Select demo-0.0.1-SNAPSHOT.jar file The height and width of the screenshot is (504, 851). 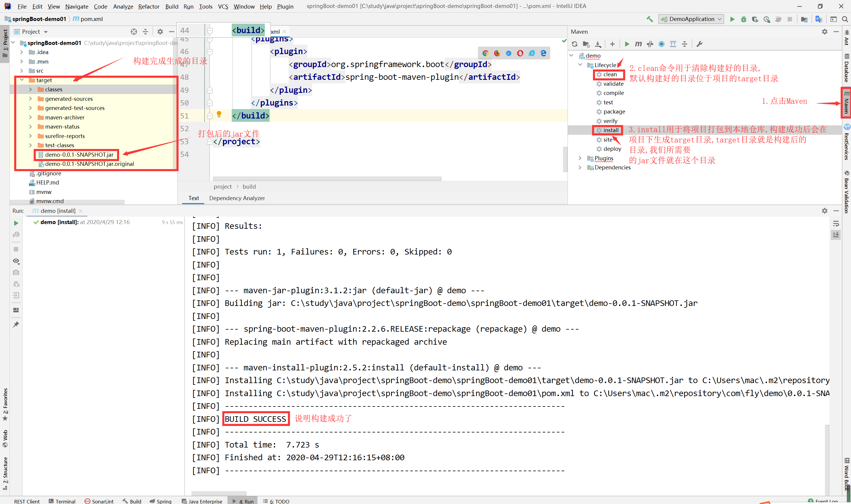[79, 155]
